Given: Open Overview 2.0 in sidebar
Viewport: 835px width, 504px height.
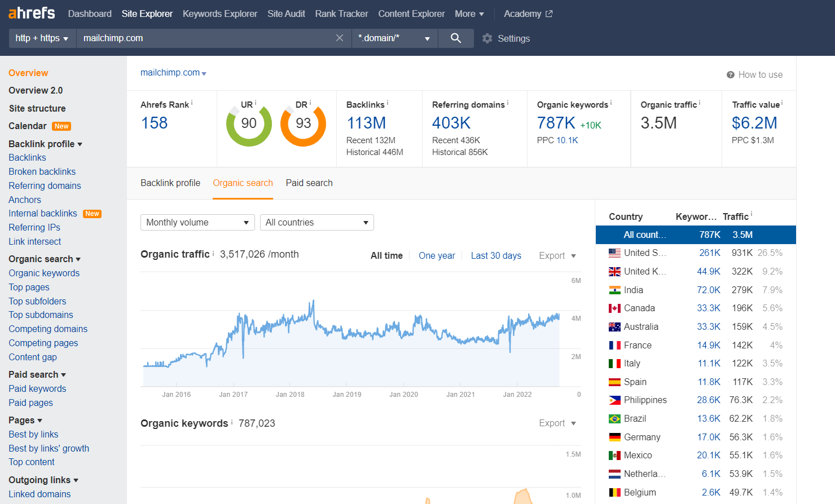Looking at the screenshot, I should tap(36, 90).
